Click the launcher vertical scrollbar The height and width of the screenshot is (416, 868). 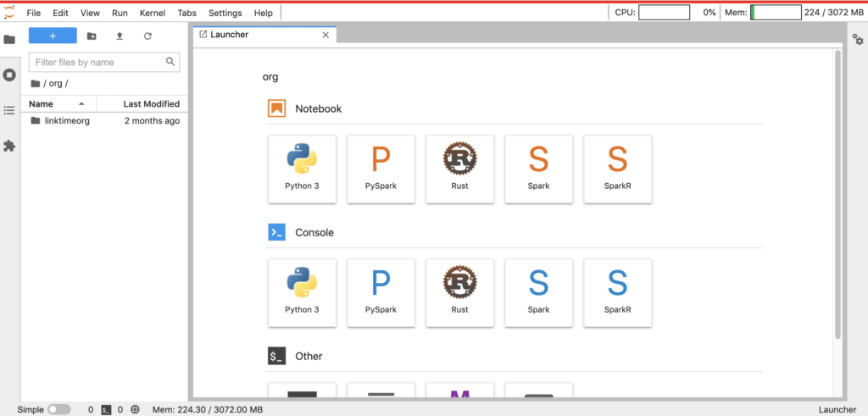(837, 194)
